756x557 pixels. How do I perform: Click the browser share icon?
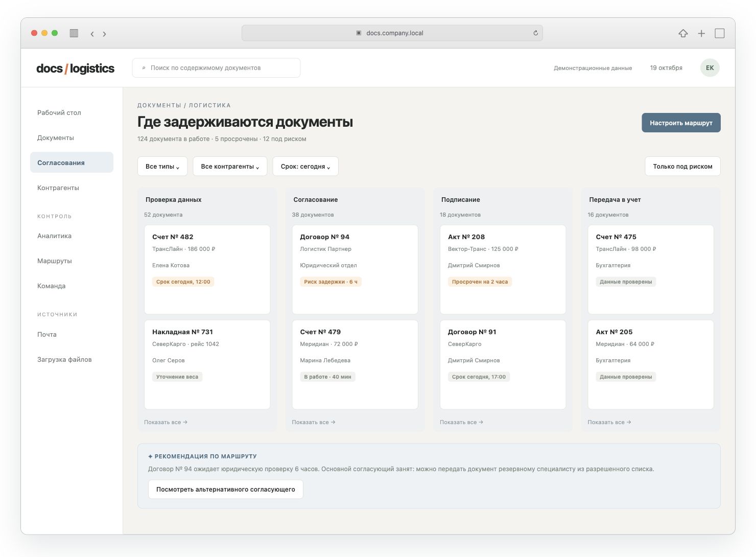click(x=683, y=33)
